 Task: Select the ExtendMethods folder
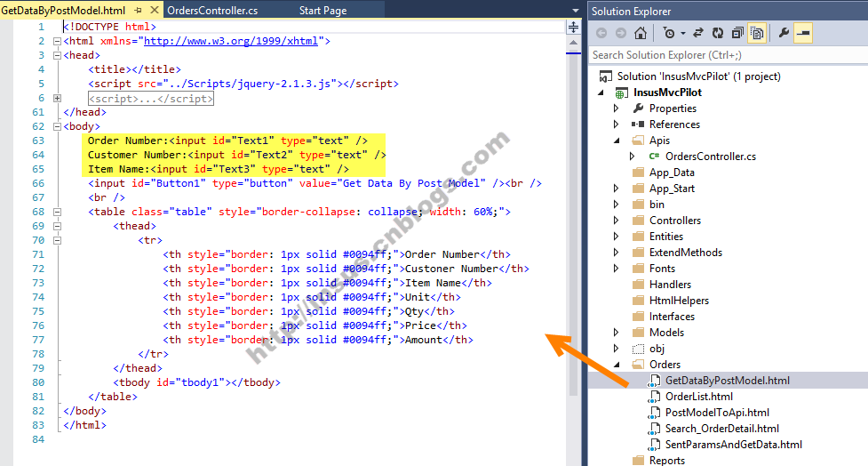[x=685, y=253]
